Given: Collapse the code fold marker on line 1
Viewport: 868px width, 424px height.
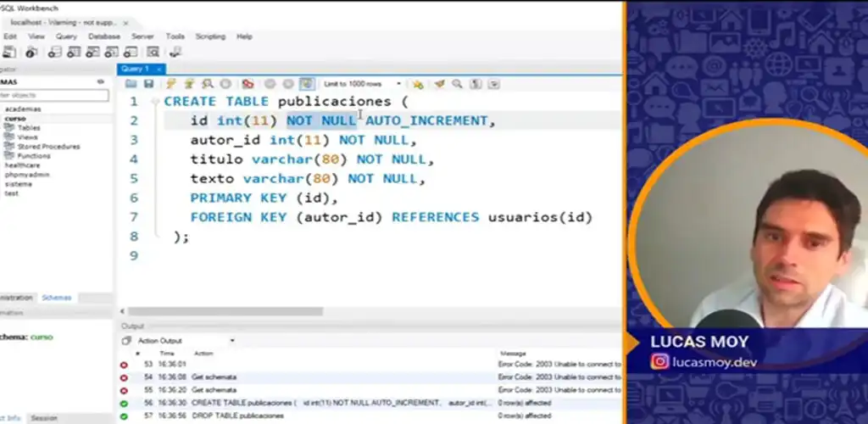Looking at the screenshot, I should click(155, 102).
